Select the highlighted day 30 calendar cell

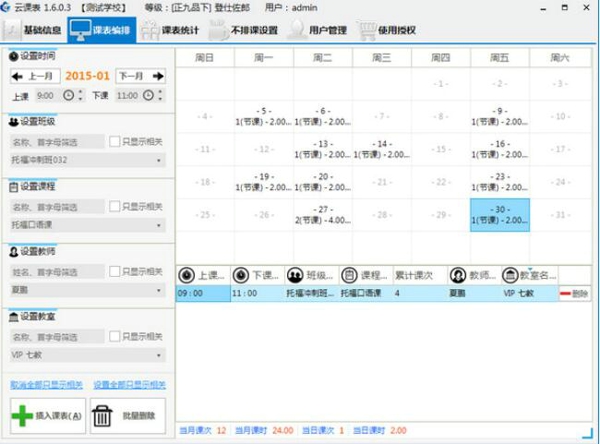(x=499, y=215)
